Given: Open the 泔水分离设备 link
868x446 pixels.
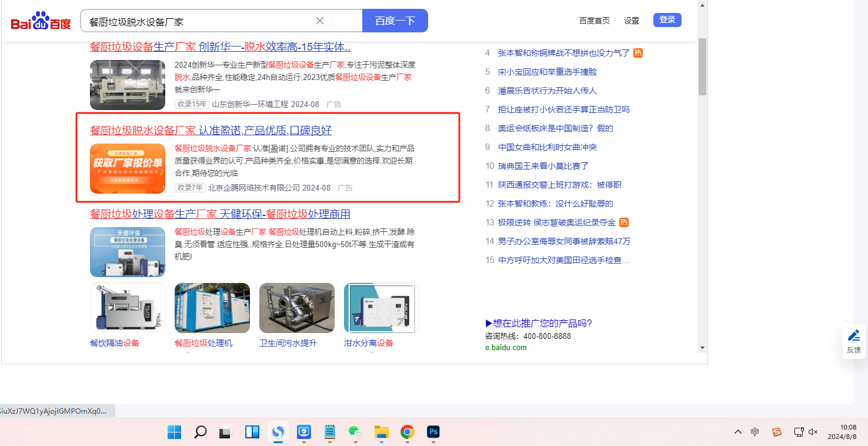Looking at the screenshot, I should pos(369,343).
